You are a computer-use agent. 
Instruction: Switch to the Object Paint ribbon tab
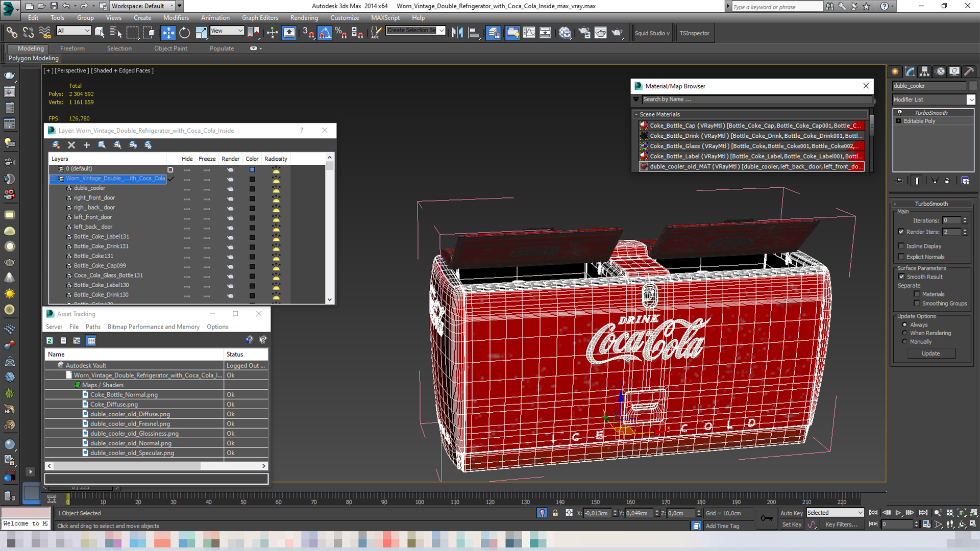[170, 48]
